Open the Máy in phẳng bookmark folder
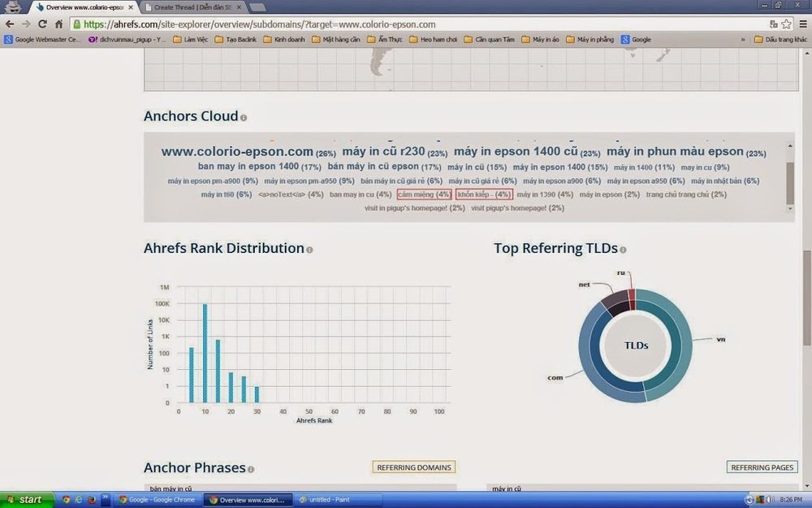 pos(590,39)
